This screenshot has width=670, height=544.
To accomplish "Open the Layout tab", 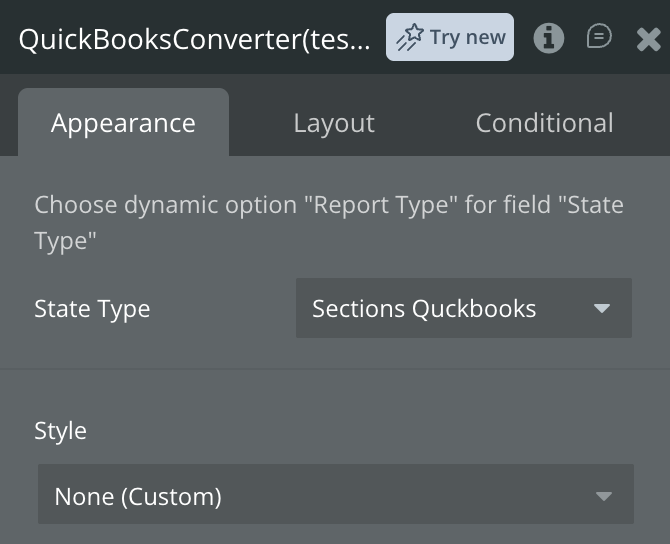I will 334,123.
